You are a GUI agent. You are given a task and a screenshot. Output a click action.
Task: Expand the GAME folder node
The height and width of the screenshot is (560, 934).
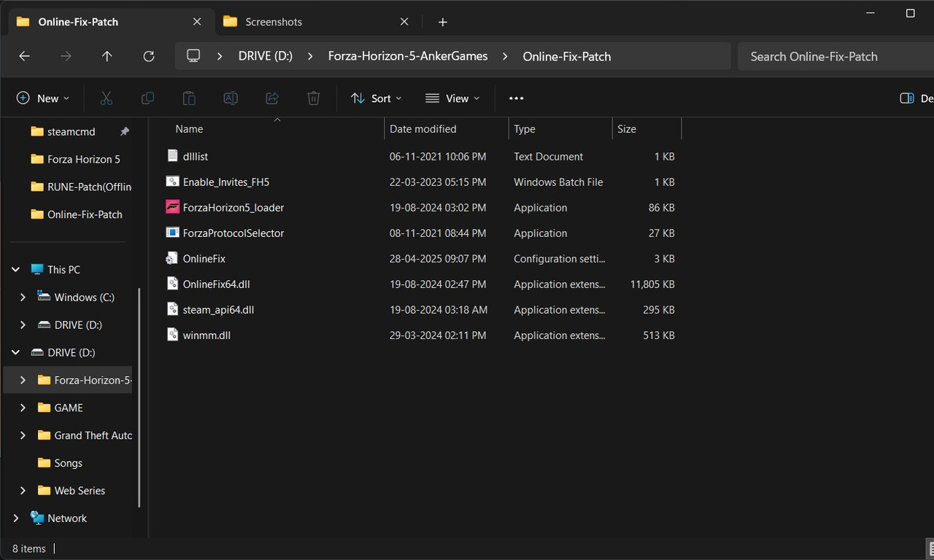pyautogui.click(x=23, y=408)
